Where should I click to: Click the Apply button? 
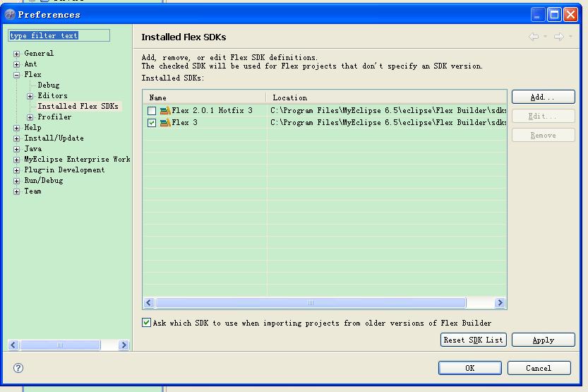click(543, 340)
